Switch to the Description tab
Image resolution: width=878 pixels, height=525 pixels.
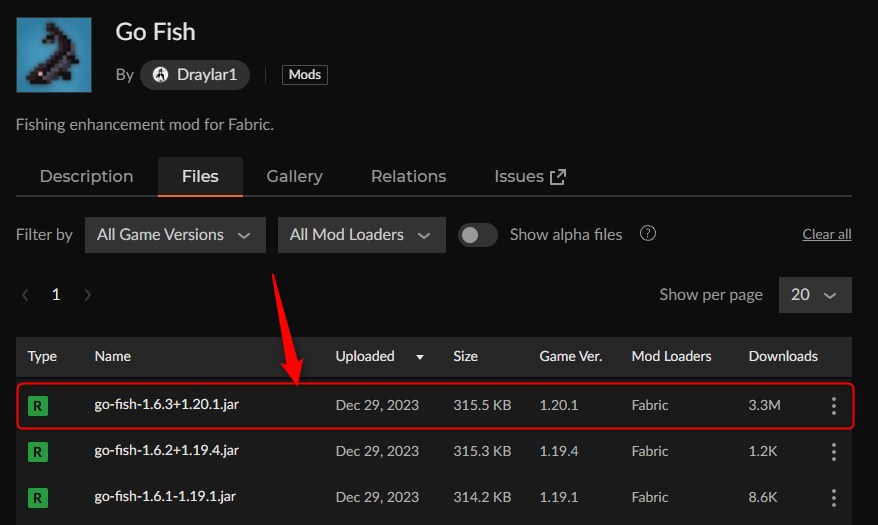(x=86, y=177)
